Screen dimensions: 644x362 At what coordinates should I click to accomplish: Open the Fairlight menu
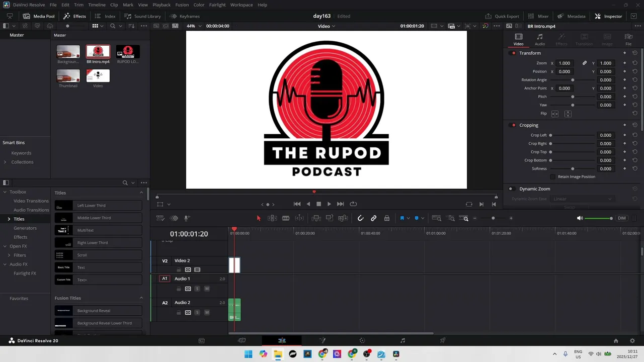(217, 5)
